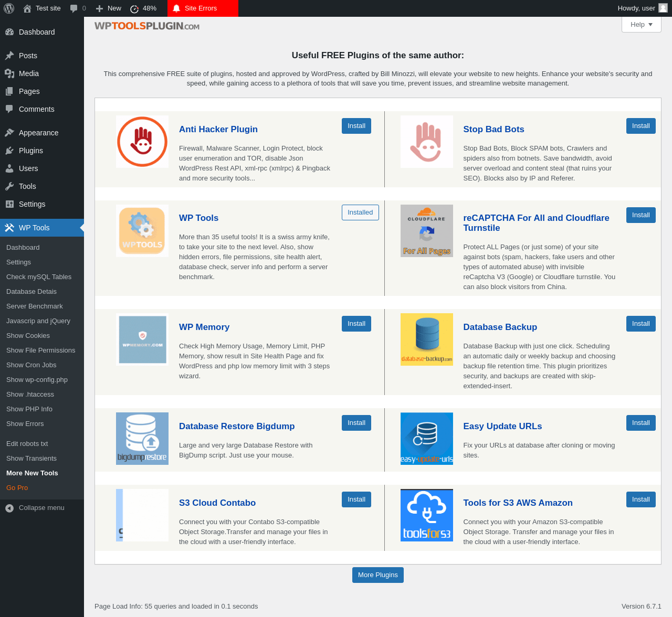Screen dimensions: 672x617
Task: Click the plus New content icon
Action: point(99,8)
